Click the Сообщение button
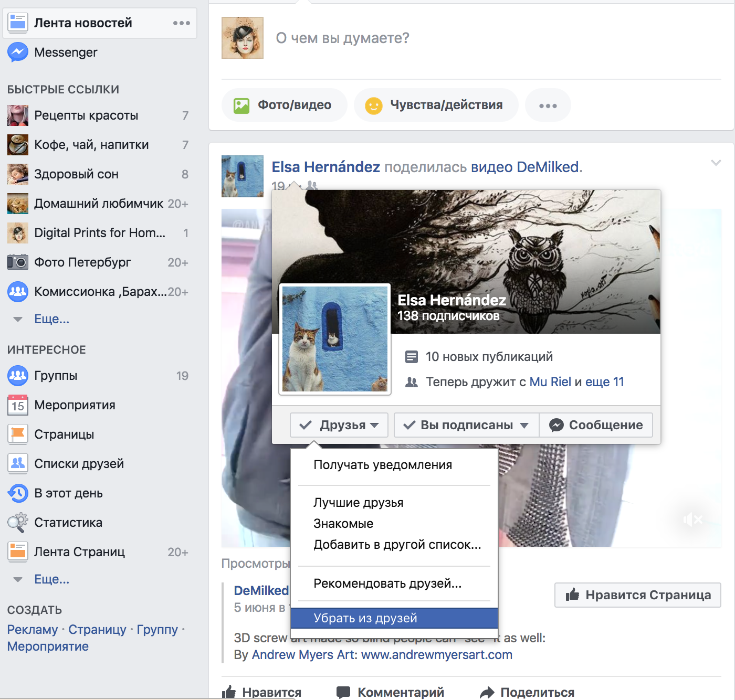 [x=596, y=425]
